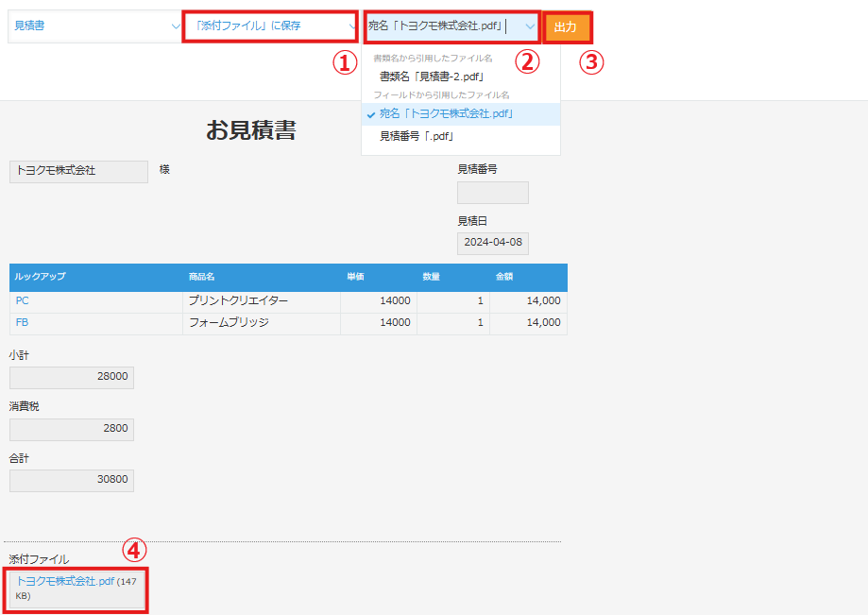The width and height of the screenshot is (868, 615).
Task: Click the 小計 field showing 28000
Action: pos(72,378)
